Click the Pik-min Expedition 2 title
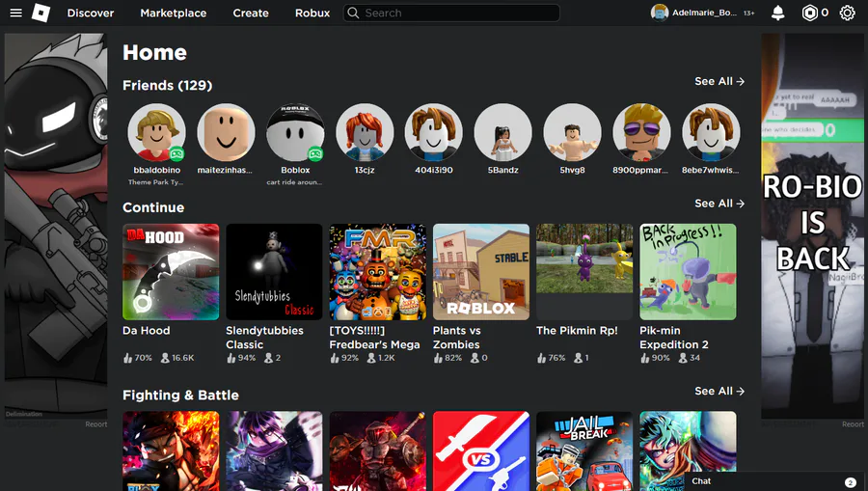The height and width of the screenshot is (491, 868). (674, 338)
